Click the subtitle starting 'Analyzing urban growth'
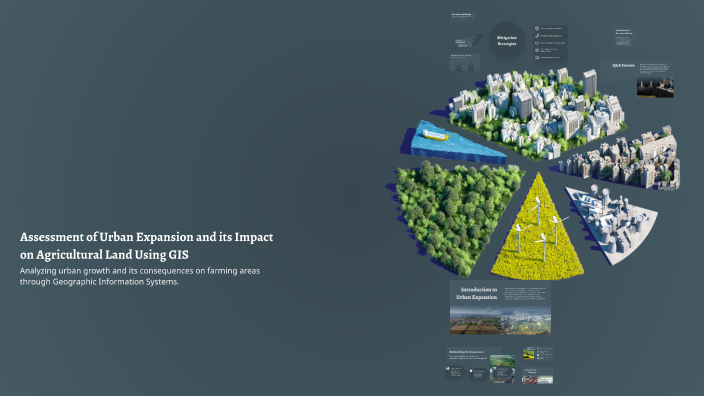The height and width of the screenshot is (396, 704). [140, 276]
